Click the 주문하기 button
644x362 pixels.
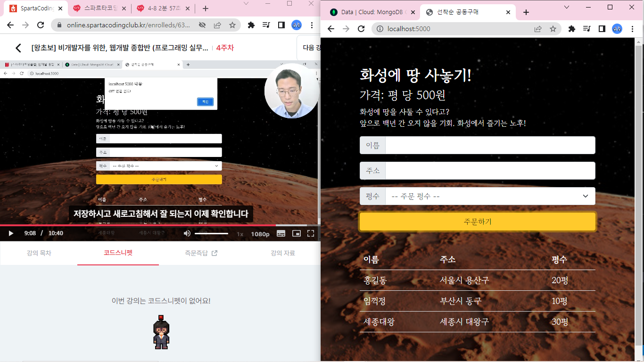point(478,222)
